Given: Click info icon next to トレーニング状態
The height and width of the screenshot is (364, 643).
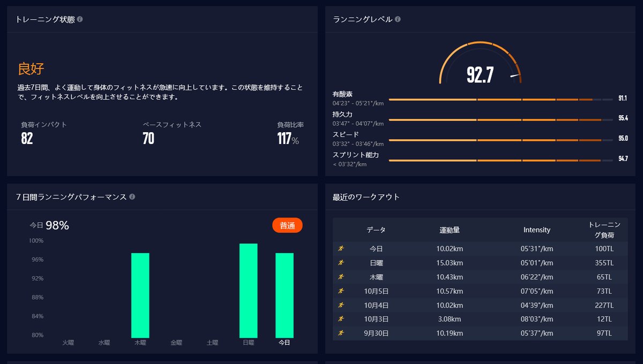Looking at the screenshot, I should (x=80, y=19).
